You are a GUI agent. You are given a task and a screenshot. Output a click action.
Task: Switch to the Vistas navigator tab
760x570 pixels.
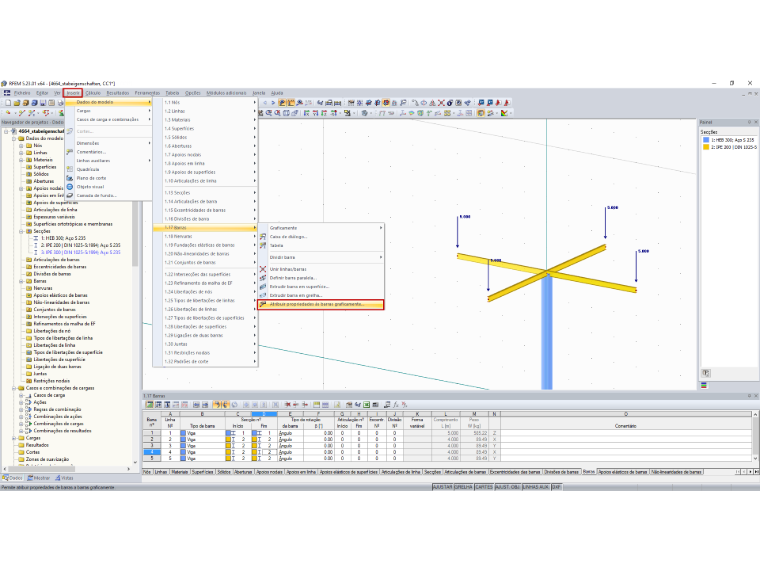point(64,478)
